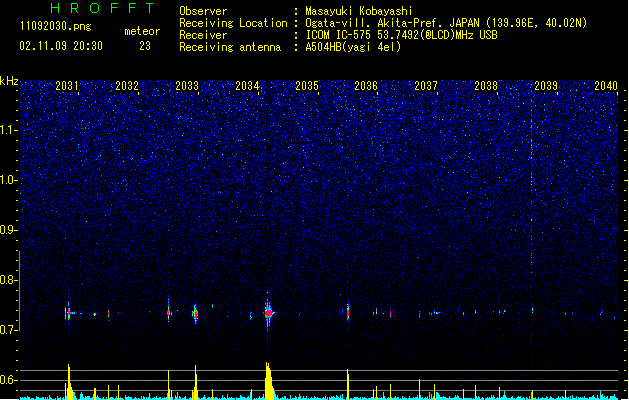The image size is (629, 400).
Task: Click the date stamp 02.11.09 20:30
Action: pyautogui.click(x=61, y=46)
